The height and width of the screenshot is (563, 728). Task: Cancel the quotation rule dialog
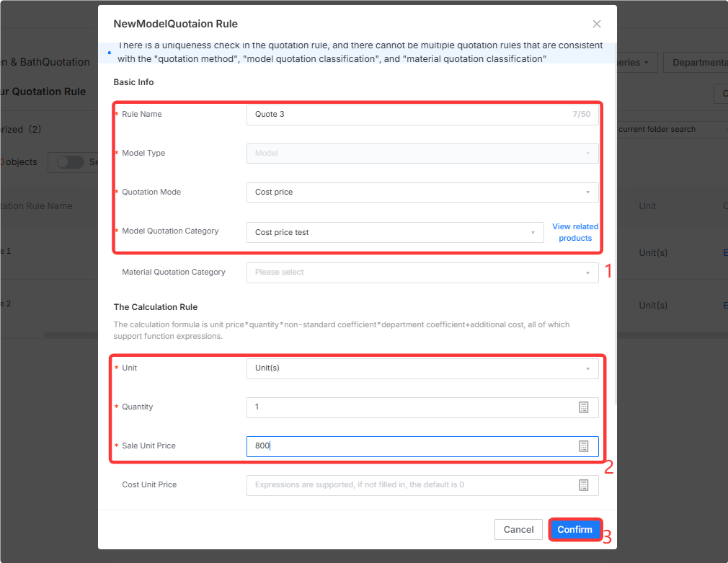[x=518, y=530]
